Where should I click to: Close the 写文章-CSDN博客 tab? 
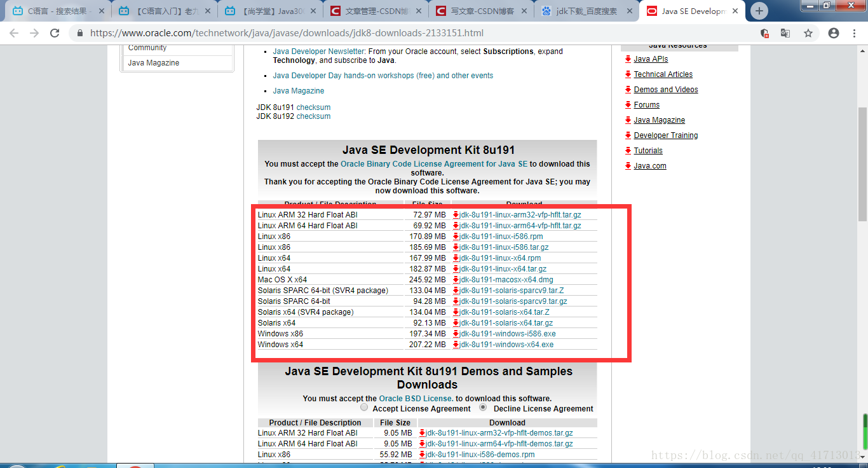[525, 11]
